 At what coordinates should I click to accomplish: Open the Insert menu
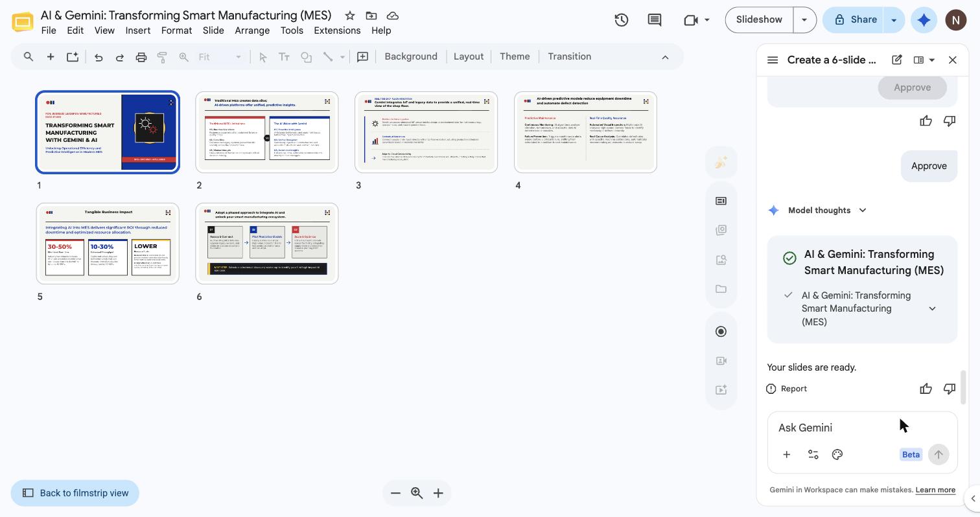[138, 30]
